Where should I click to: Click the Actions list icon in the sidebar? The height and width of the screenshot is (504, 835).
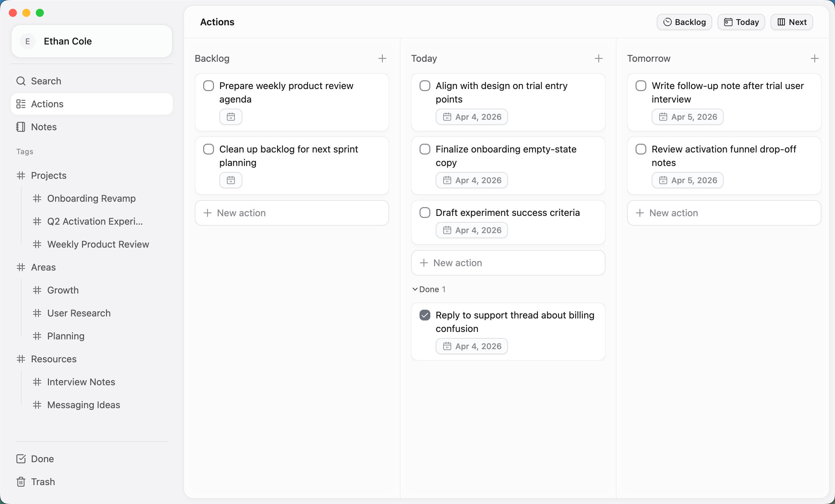(21, 104)
